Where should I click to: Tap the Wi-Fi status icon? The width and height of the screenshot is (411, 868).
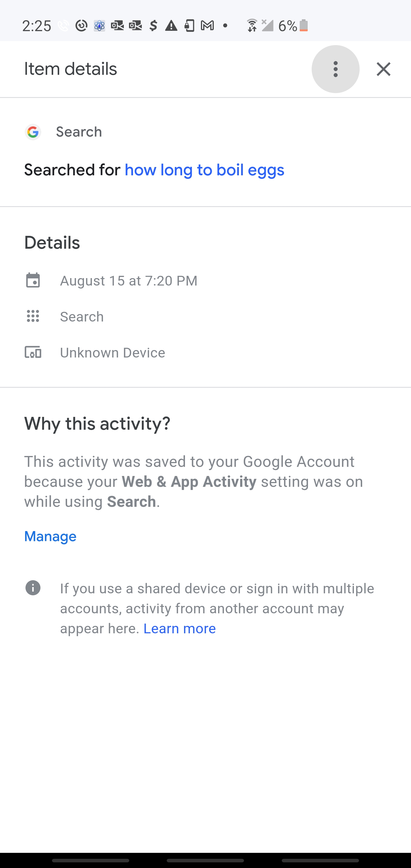coord(252,26)
